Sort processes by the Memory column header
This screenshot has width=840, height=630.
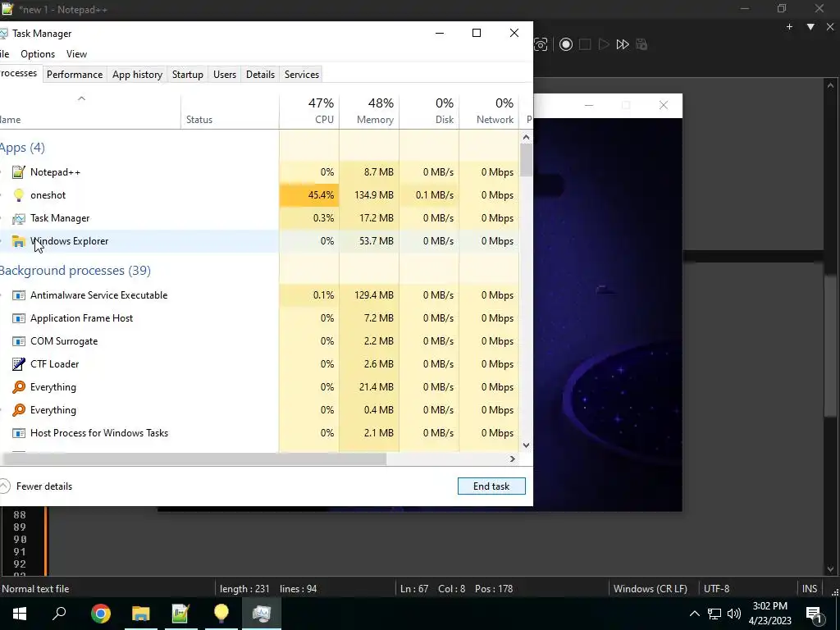coord(369,111)
